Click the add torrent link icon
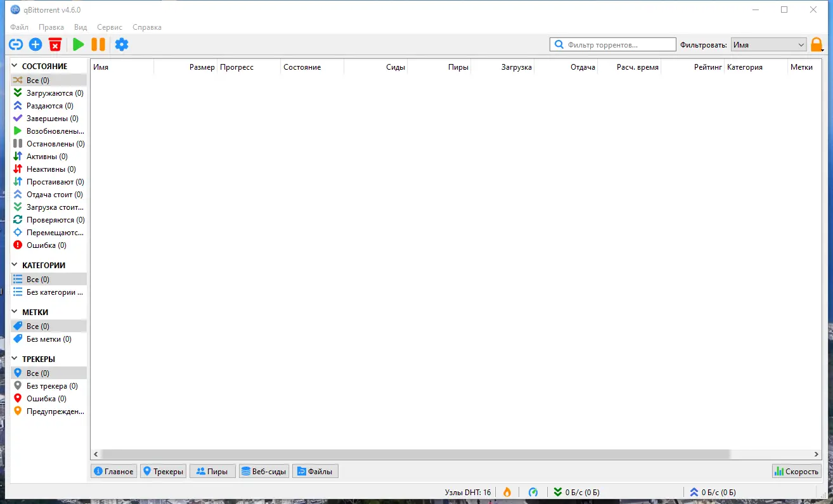Image resolution: width=833 pixels, height=504 pixels. tap(16, 44)
